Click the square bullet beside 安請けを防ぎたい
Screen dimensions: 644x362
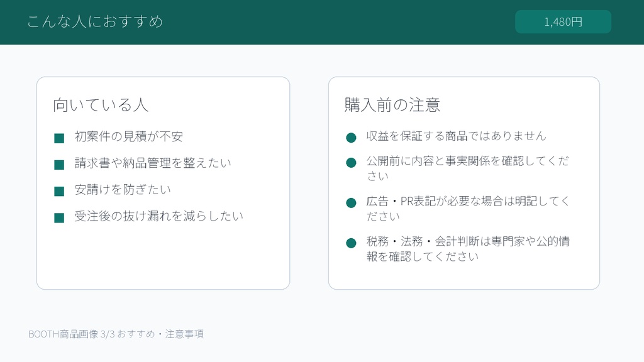click(59, 191)
